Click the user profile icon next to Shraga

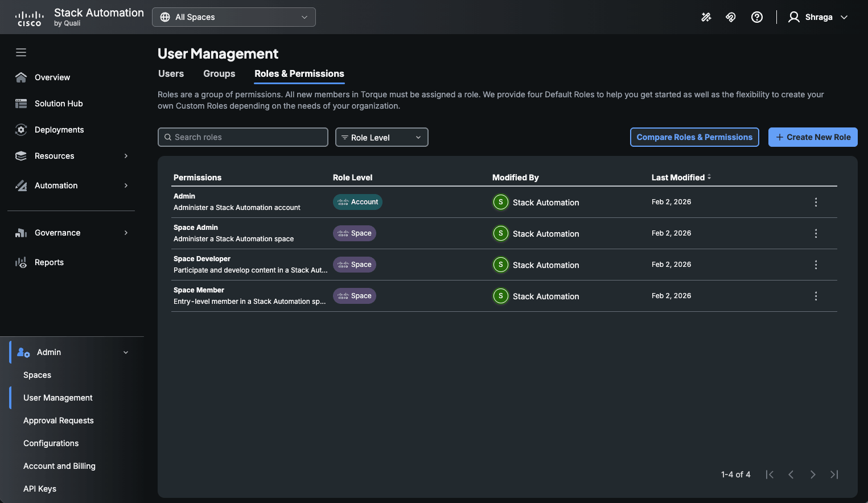pyautogui.click(x=794, y=17)
